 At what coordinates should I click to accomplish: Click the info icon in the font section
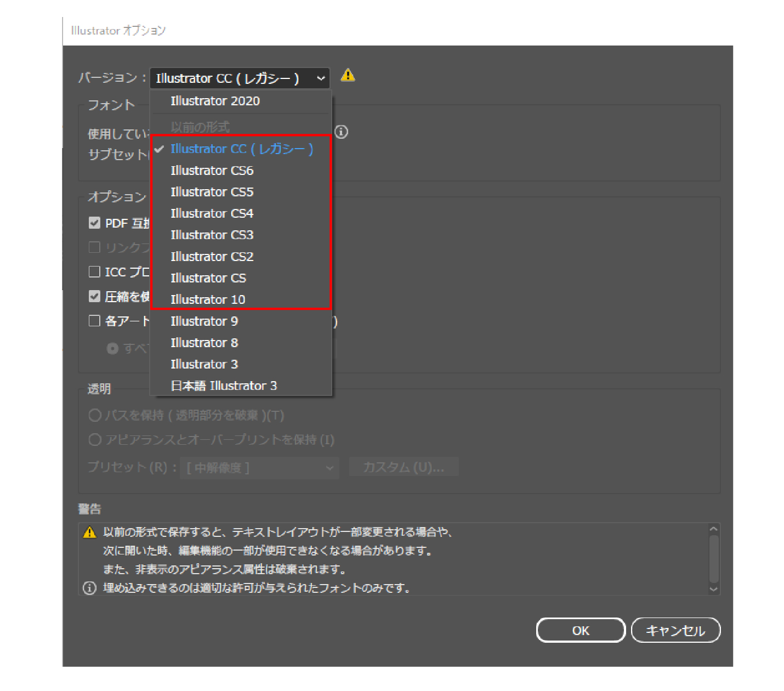tap(341, 132)
